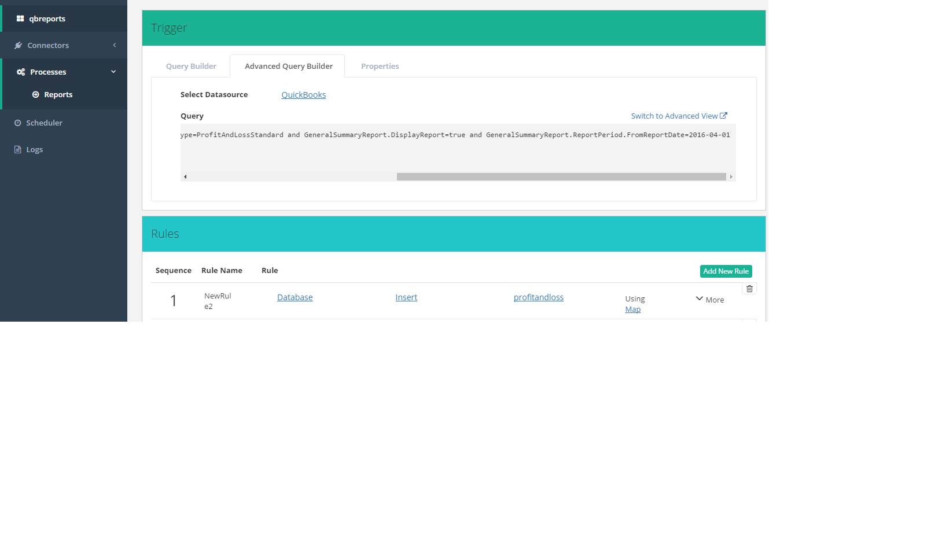Click the Add New Rule button

coord(726,271)
